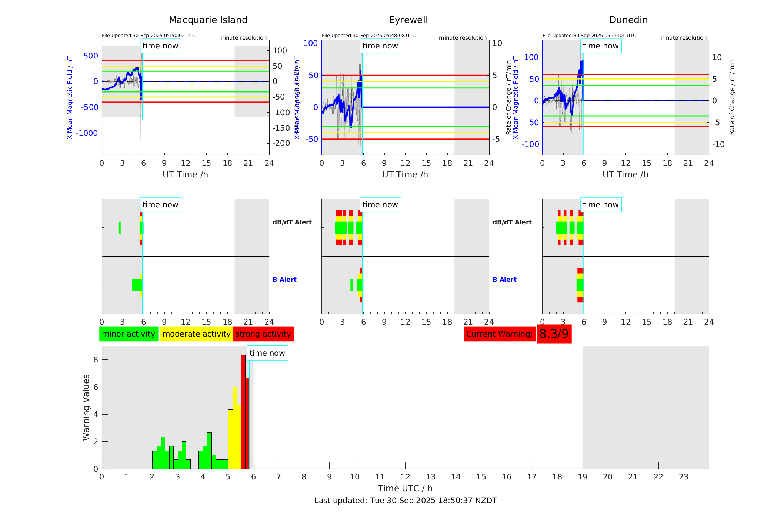Click the tallest yellow warning bar
This screenshot has height=532, width=784.
pos(235,428)
